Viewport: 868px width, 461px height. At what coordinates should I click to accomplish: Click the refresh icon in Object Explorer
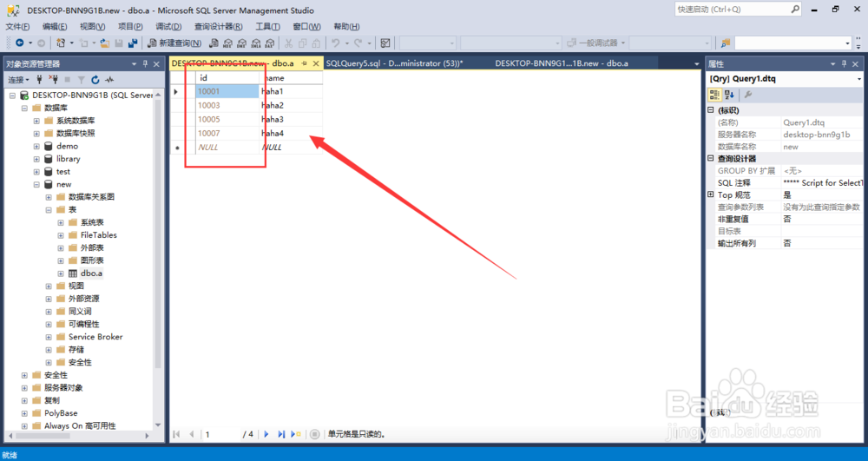[x=95, y=80]
